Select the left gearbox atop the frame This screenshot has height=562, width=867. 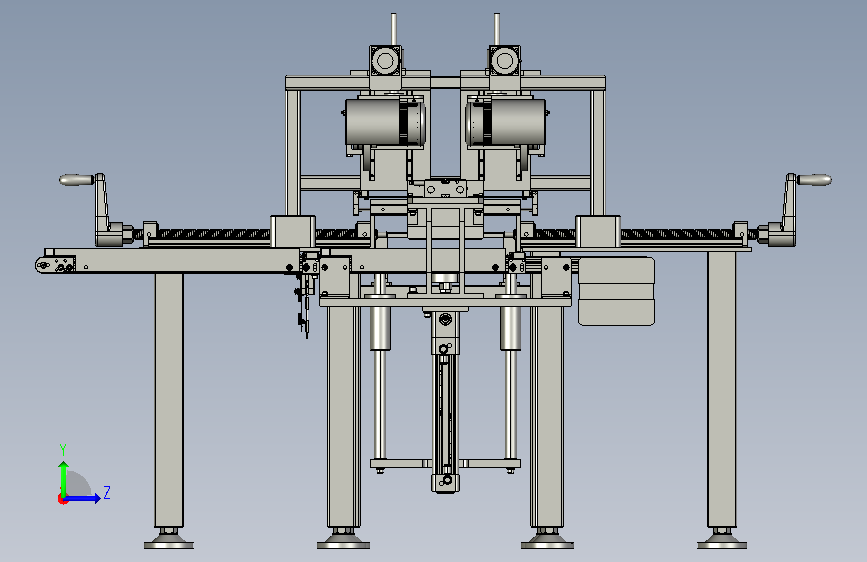385,61
